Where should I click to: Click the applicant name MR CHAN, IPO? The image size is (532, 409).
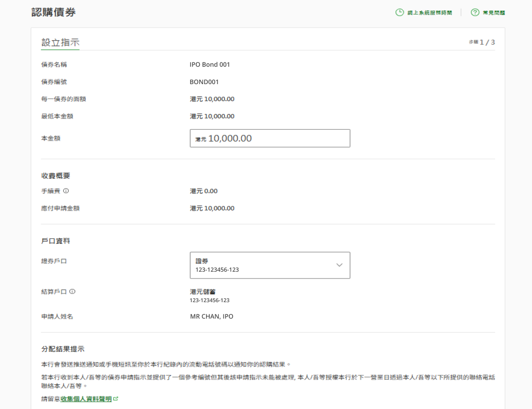click(211, 317)
